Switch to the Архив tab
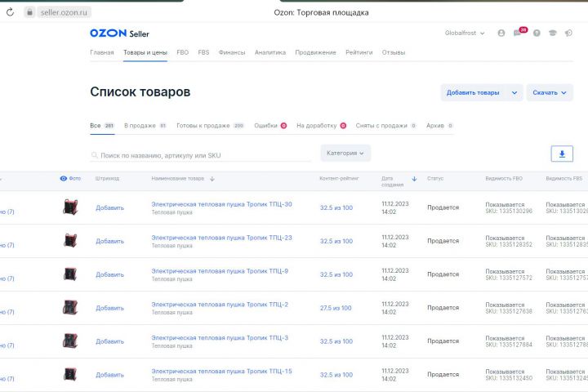The height and width of the screenshot is (392, 588). point(439,126)
